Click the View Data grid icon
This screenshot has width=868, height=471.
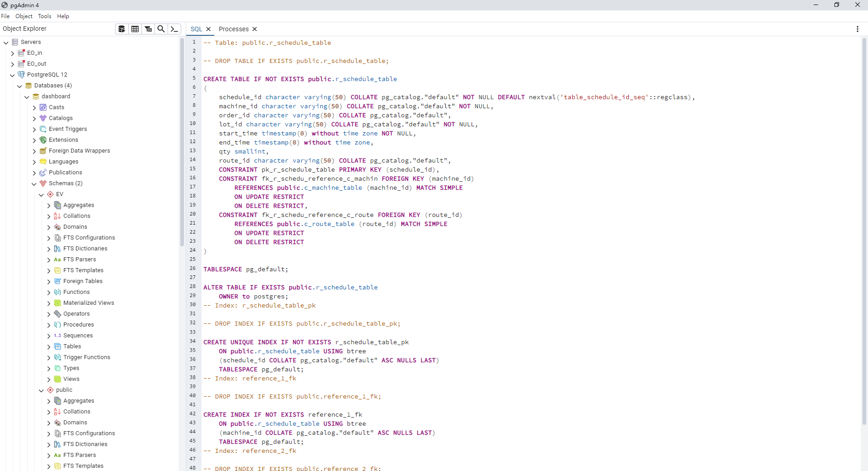pyautogui.click(x=135, y=29)
